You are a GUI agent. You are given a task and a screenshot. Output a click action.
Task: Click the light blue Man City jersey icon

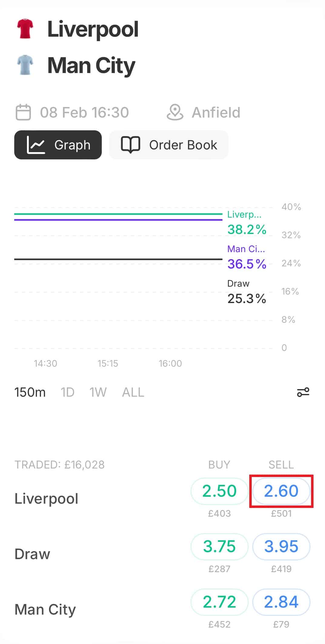coord(25,65)
